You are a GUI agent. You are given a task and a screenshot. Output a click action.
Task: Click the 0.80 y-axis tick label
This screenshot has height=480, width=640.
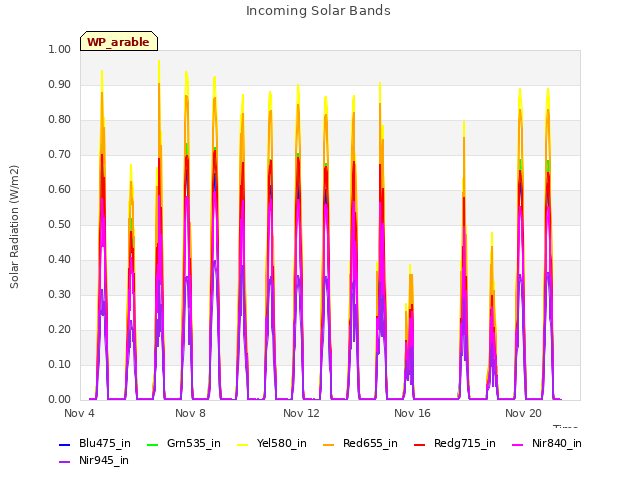pyautogui.click(x=60, y=120)
